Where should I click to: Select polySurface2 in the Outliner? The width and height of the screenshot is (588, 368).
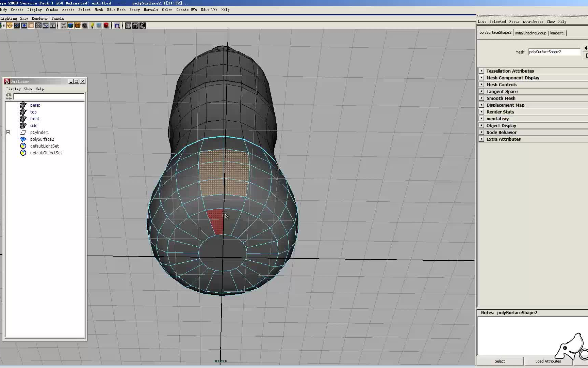[x=42, y=139]
